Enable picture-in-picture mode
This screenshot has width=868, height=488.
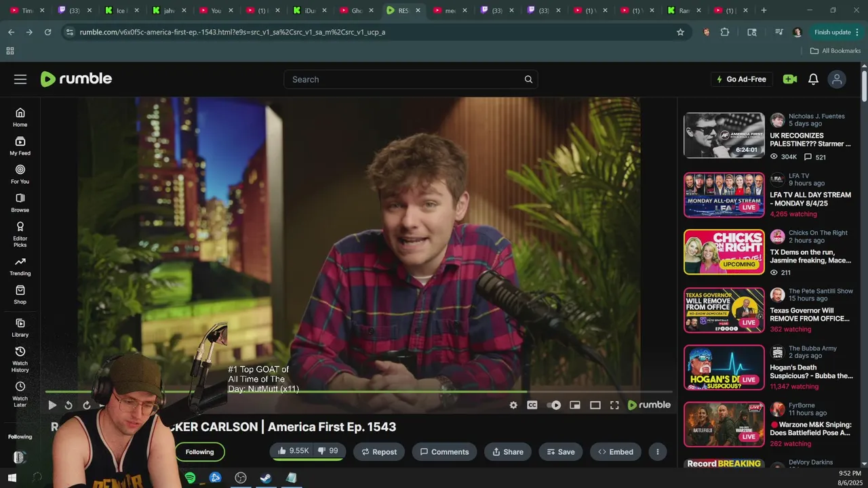[x=575, y=405]
